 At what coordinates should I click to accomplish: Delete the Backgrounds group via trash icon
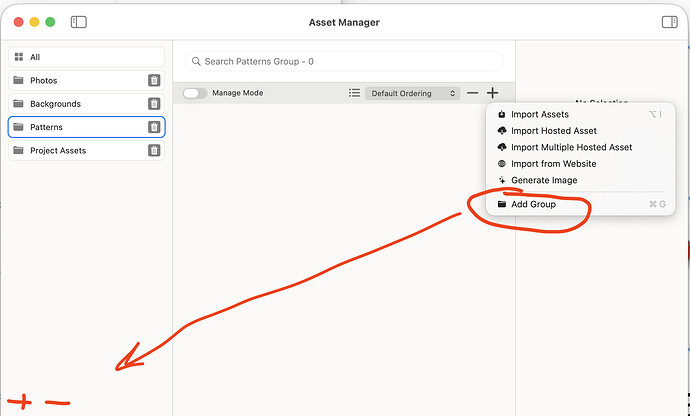tap(154, 104)
